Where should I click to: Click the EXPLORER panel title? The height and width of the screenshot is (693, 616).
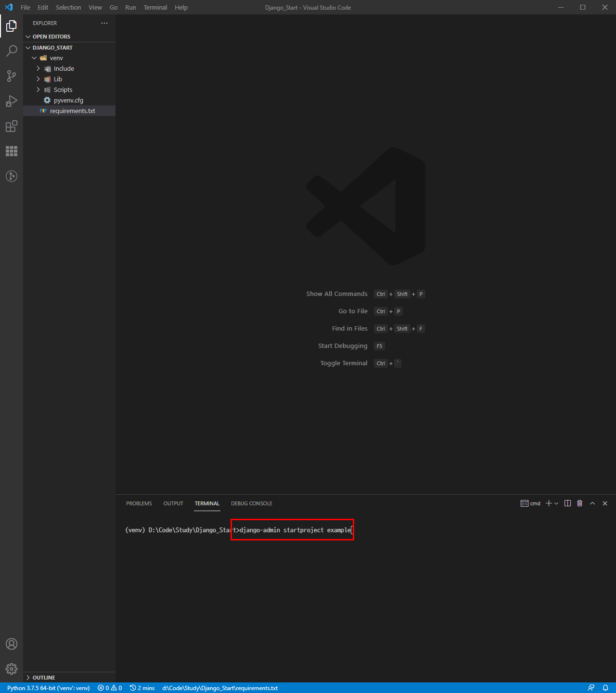45,23
